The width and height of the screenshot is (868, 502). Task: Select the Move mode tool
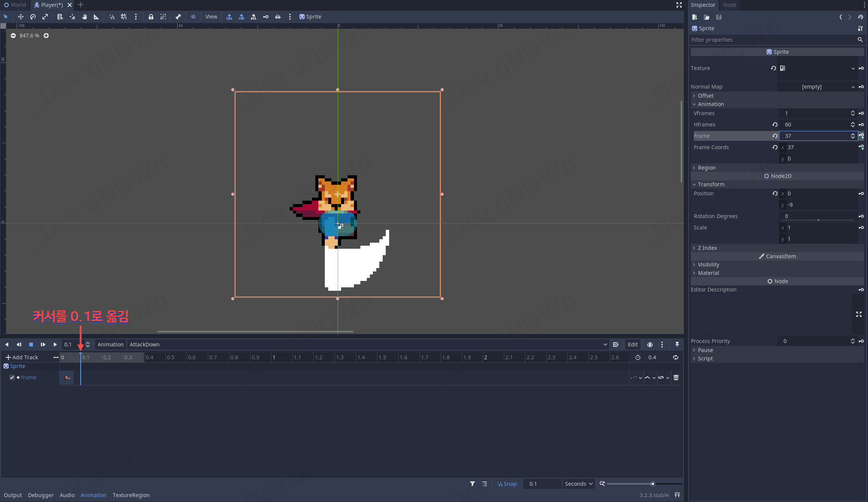(21, 17)
